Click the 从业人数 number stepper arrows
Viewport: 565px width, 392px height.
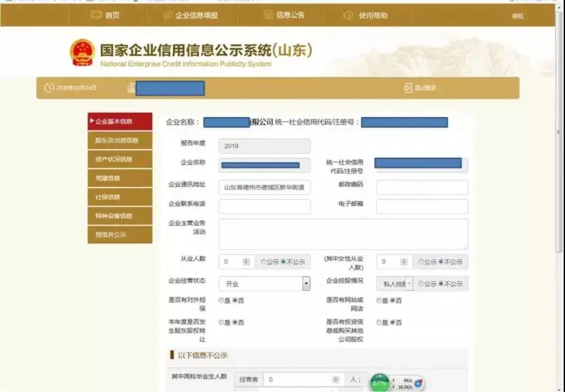click(x=246, y=262)
